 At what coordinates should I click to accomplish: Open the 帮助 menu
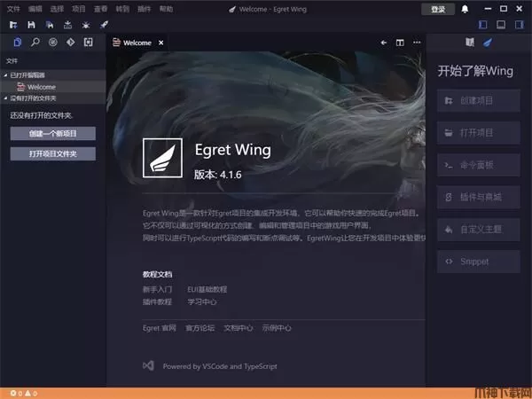click(167, 9)
